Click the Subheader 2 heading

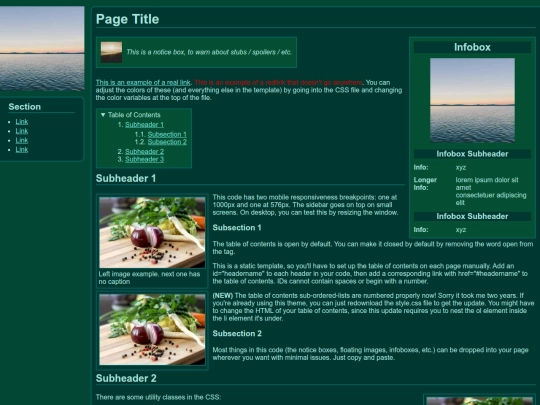[126, 378]
